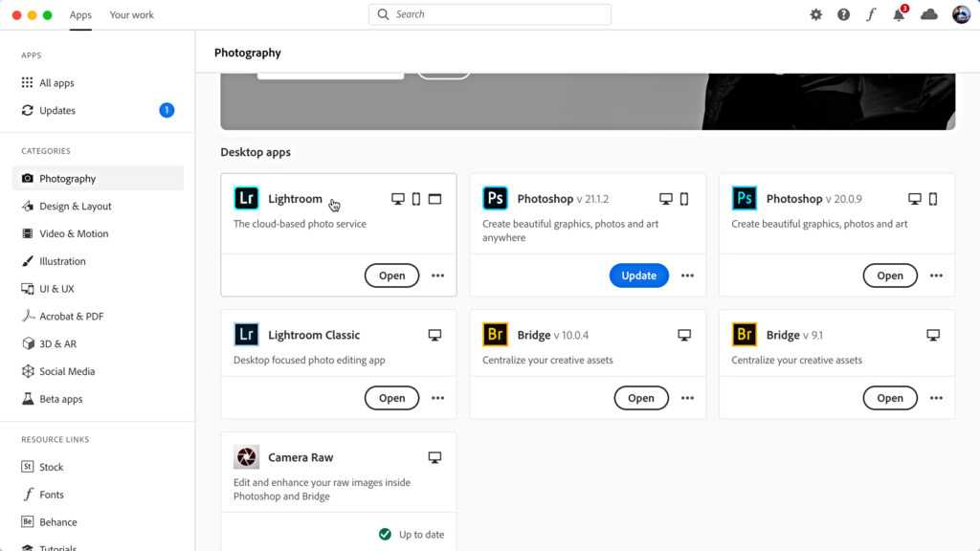Update Photoshop v 21.1.2

click(x=638, y=275)
